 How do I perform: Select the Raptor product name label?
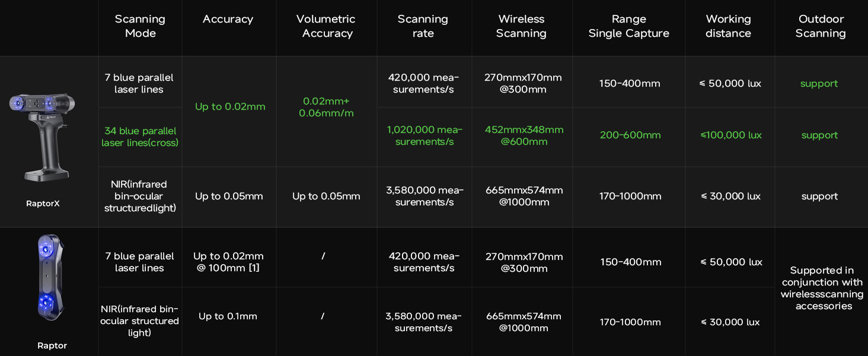tap(52, 345)
